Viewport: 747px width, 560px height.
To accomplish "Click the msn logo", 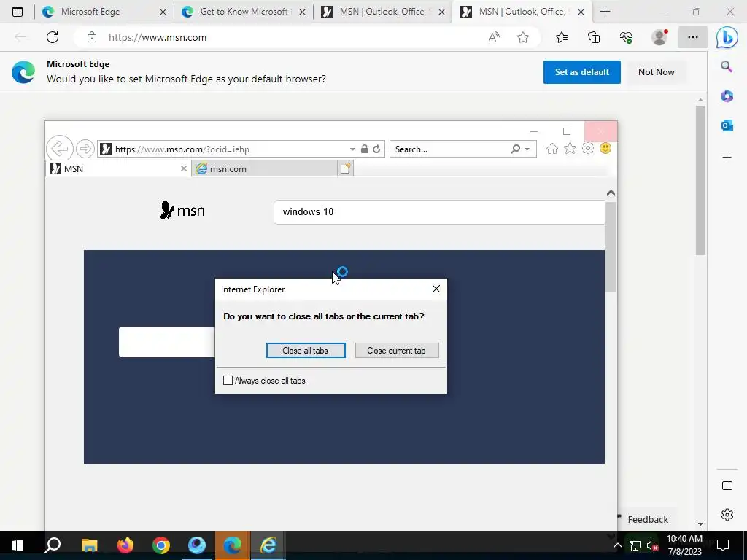I will coord(182,210).
